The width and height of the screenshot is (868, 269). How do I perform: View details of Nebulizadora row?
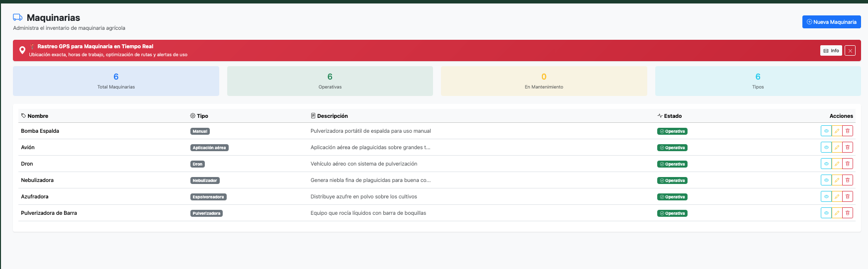826,180
